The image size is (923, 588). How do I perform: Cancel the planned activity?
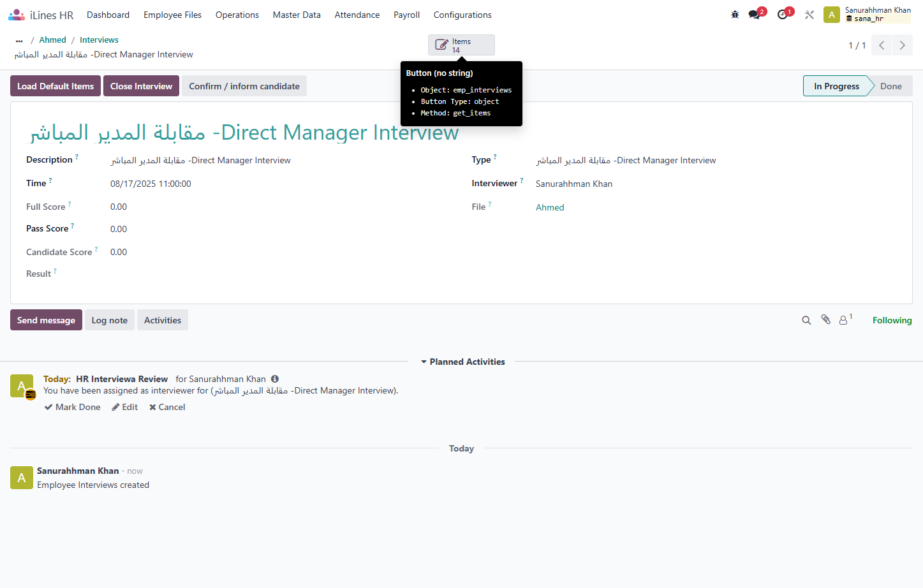pyautogui.click(x=167, y=407)
